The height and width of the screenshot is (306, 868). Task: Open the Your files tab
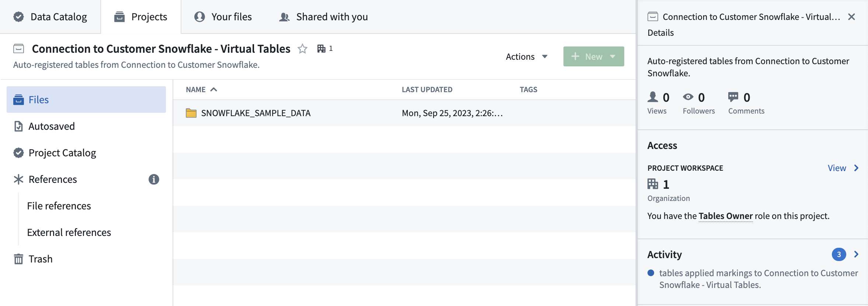tap(223, 17)
